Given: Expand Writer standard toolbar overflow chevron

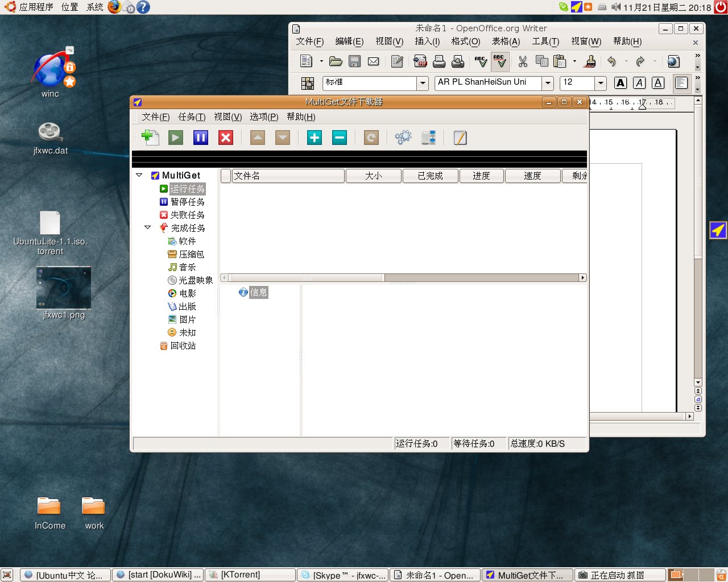Looking at the screenshot, I should click(x=698, y=55).
